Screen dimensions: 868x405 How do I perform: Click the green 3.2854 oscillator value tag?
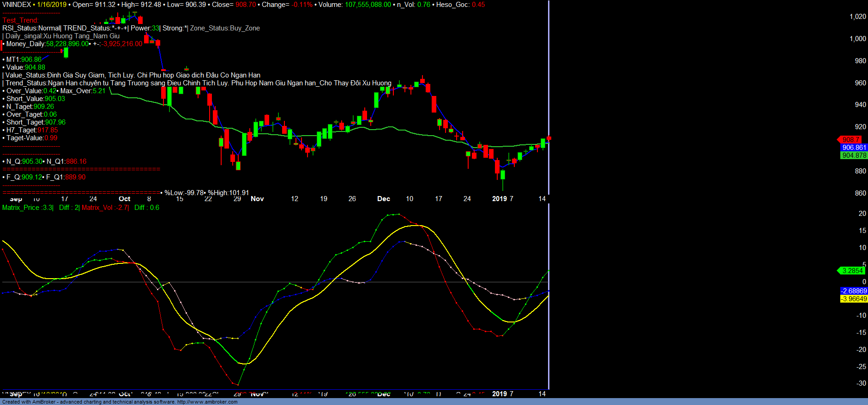[852, 271]
